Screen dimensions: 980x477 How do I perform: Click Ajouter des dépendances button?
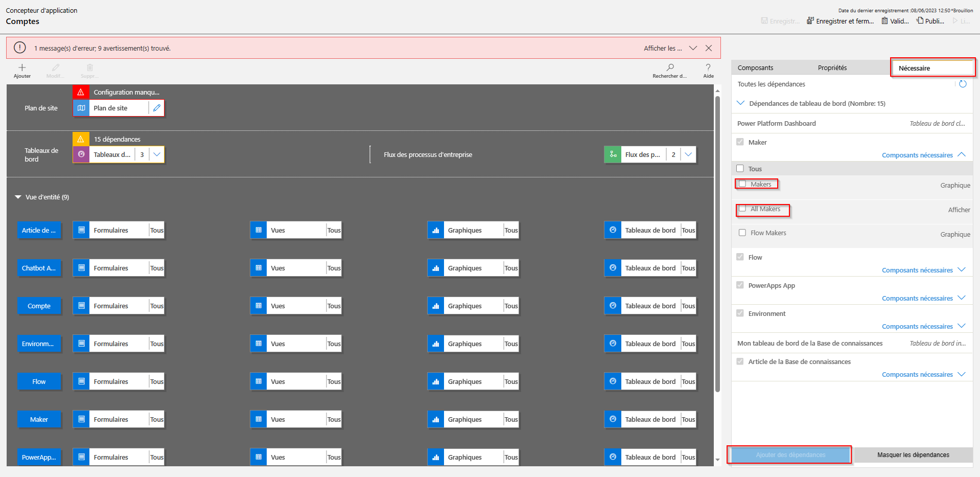point(790,455)
